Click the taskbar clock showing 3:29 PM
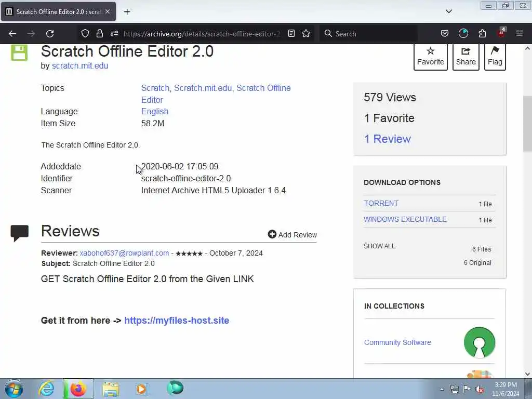This screenshot has width=532, height=399. coord(506,389)
